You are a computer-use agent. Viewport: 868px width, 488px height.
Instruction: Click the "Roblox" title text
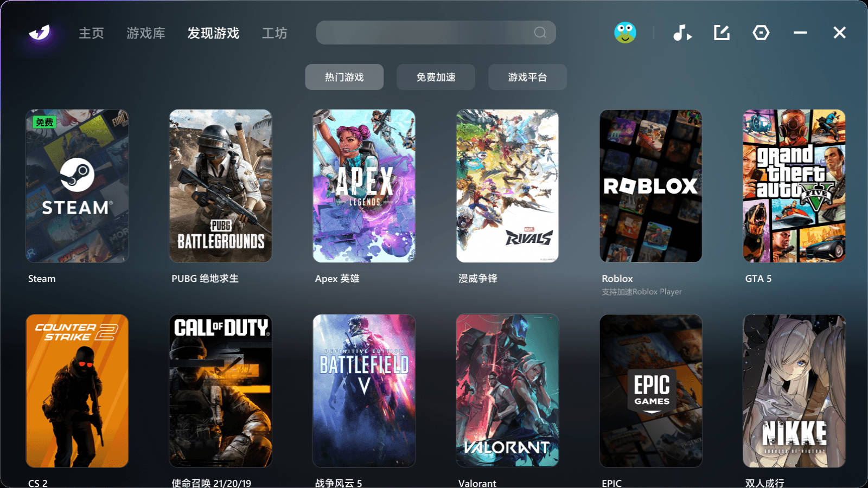(617, 279)
